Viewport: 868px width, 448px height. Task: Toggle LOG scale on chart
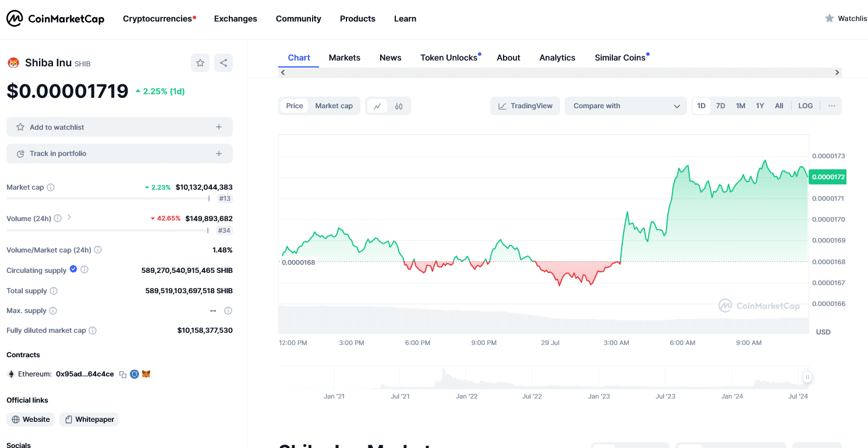pyautogui.click(x=806, y=106)
